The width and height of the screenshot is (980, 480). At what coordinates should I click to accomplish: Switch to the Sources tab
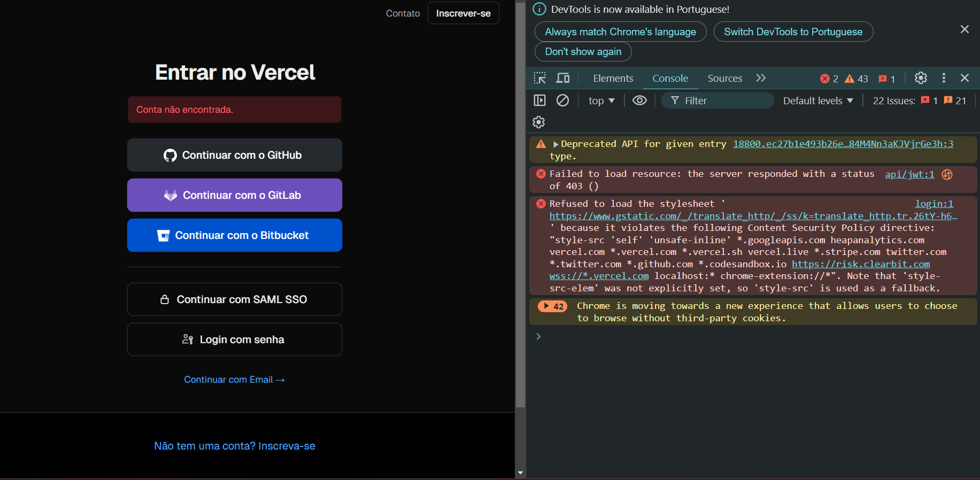[x=724, y=78]
